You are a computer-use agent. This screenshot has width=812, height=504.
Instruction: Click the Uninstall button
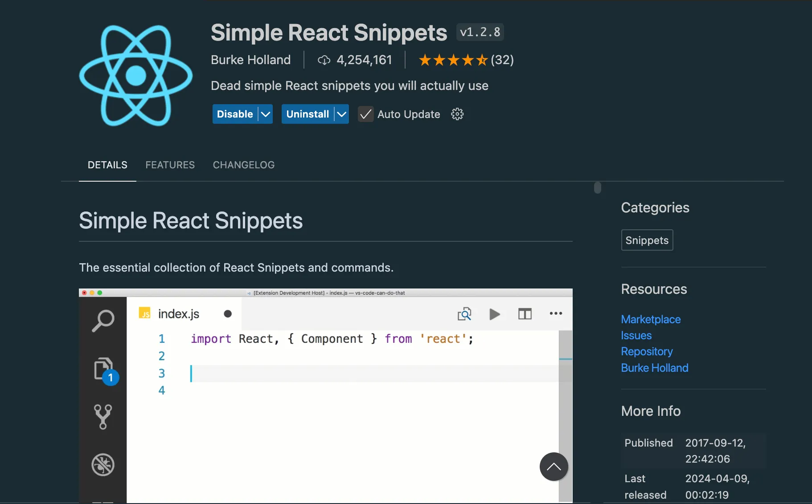coord(308,114)
